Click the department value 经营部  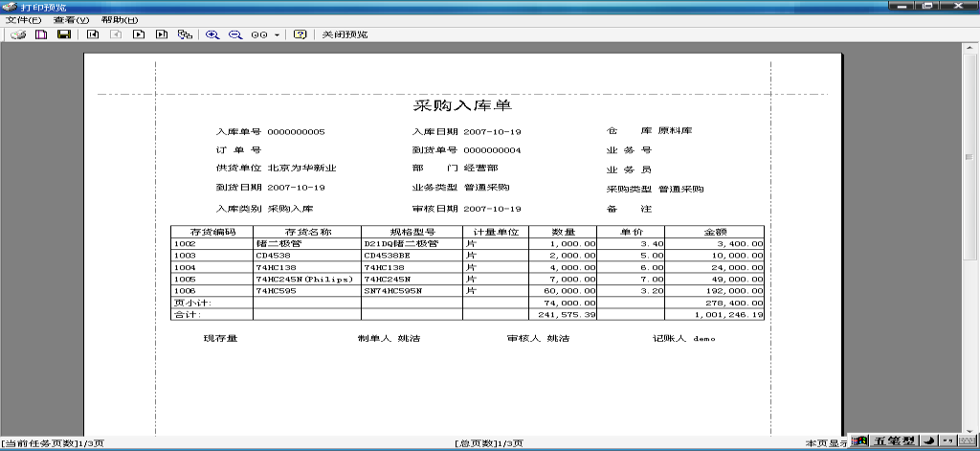click(481, 169)
